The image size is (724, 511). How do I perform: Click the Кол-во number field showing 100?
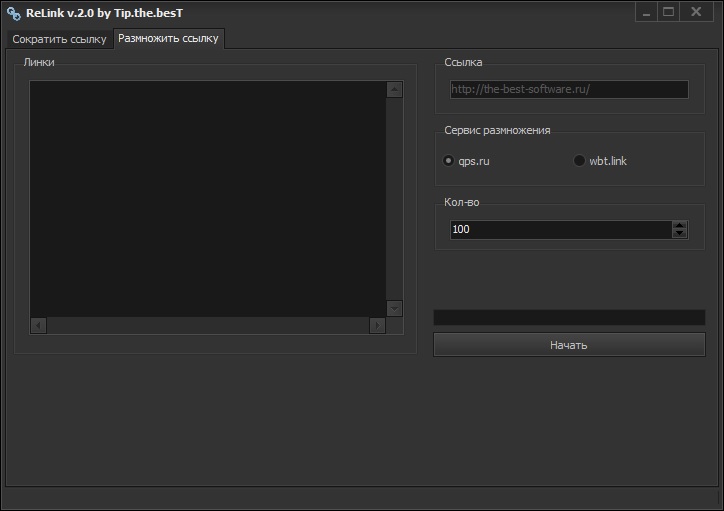coord(559,229)
